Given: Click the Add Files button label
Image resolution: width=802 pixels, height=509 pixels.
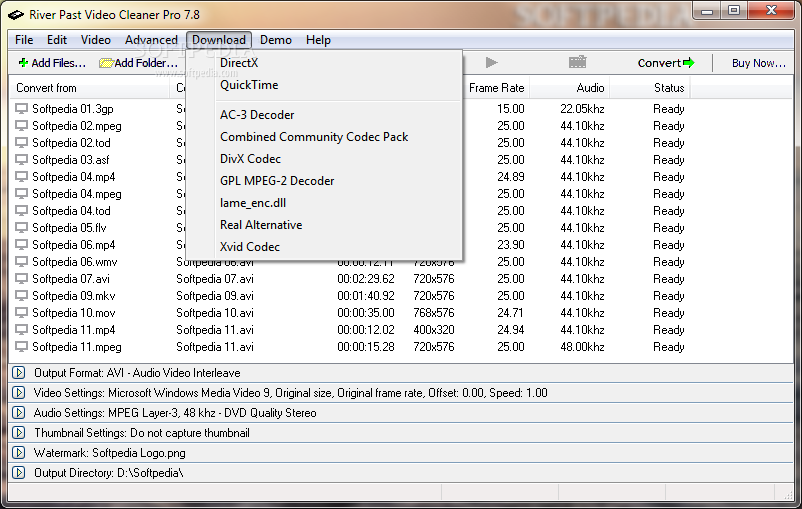Looking at the screenshot, I should pyautogui.click(x=58, y=63).
